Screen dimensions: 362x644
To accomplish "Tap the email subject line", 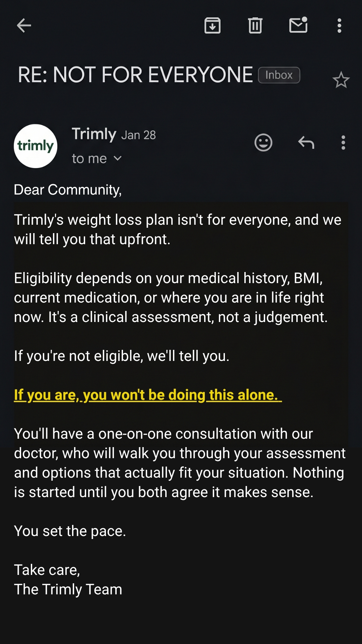I will click(135, 74).
